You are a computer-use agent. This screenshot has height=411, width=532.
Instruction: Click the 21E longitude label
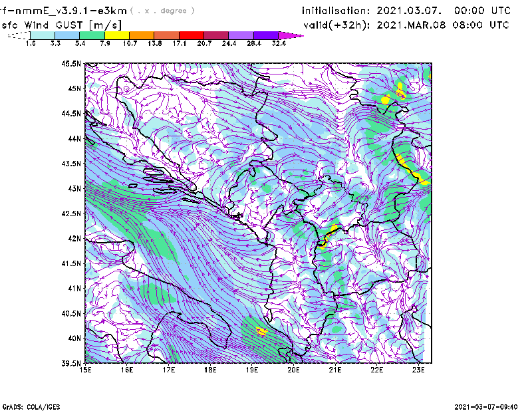335,370
